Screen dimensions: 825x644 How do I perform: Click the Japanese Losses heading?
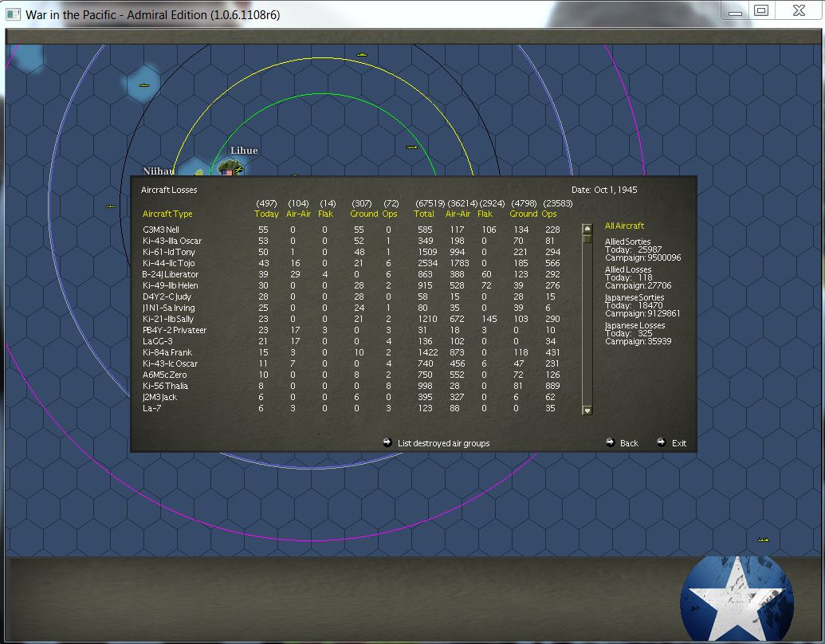click(x=635, y=325)
